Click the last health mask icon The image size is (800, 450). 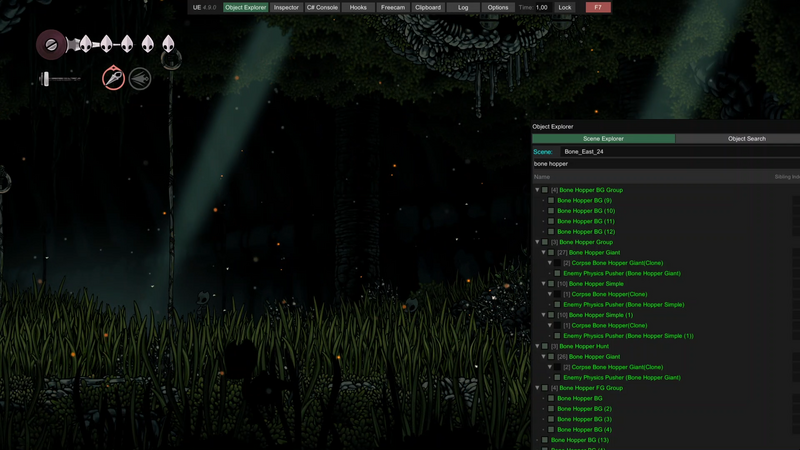pyautogui.click(x=168, y=44)
